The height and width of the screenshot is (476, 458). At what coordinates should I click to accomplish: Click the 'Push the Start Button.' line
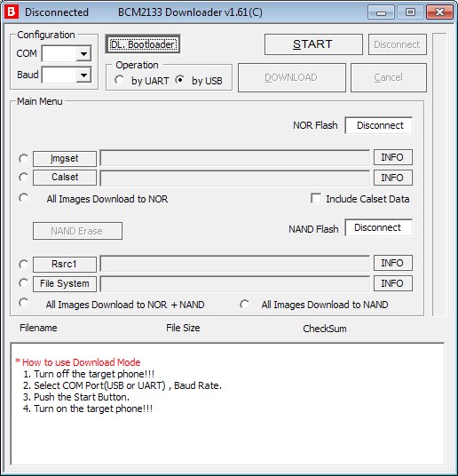pyautogui.click(x=82, y=397)
